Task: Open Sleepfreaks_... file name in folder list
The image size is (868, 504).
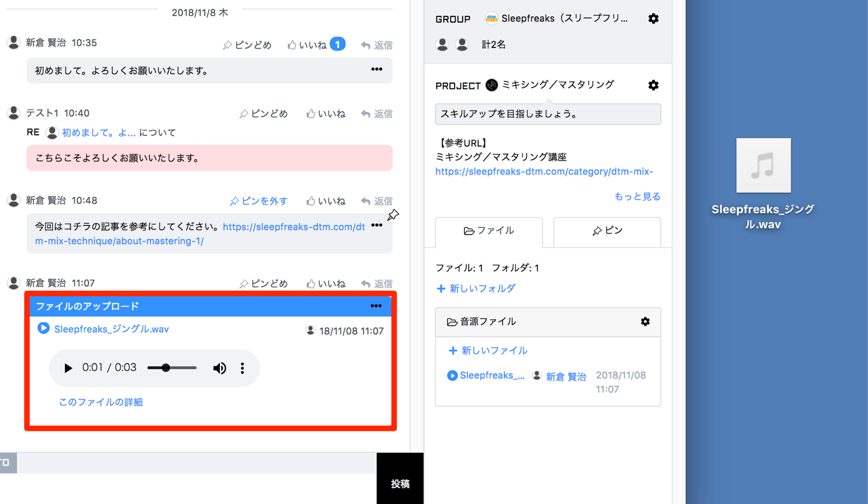Action: tap(492, 376)
